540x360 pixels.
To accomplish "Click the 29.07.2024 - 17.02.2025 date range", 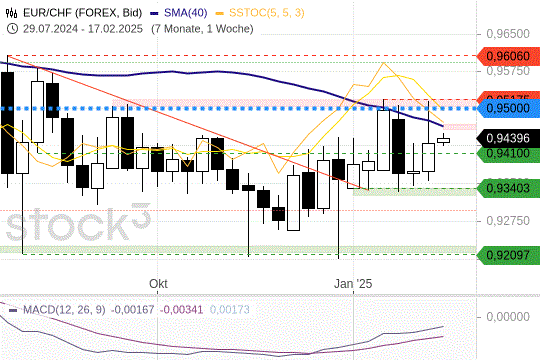I will (x=83, y=29).
